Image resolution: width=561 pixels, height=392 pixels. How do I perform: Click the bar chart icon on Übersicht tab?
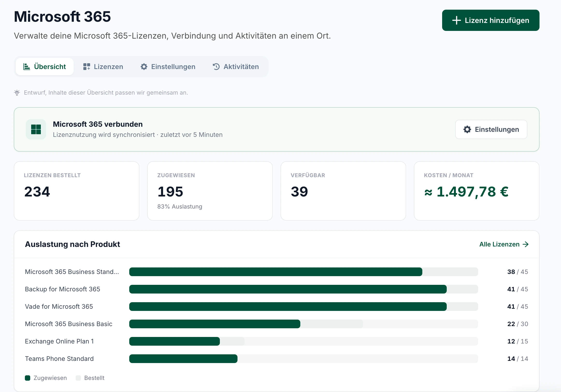click(27, 67)
